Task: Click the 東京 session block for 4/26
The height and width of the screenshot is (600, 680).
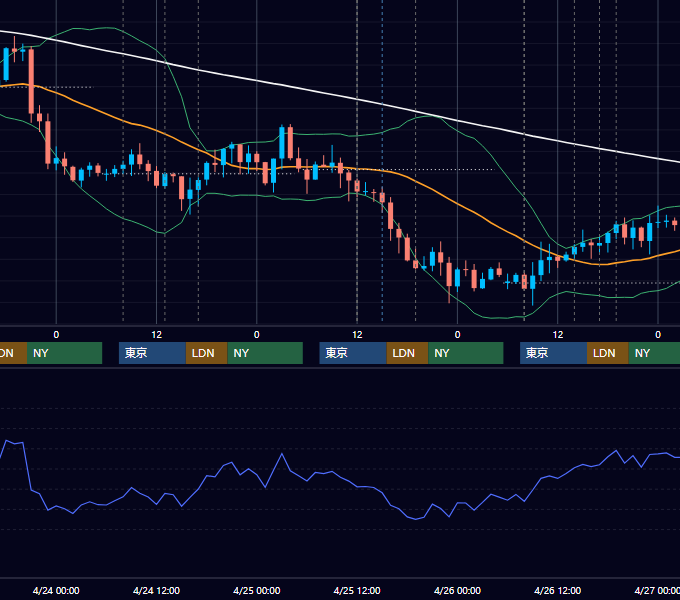Action: point(553,353)
